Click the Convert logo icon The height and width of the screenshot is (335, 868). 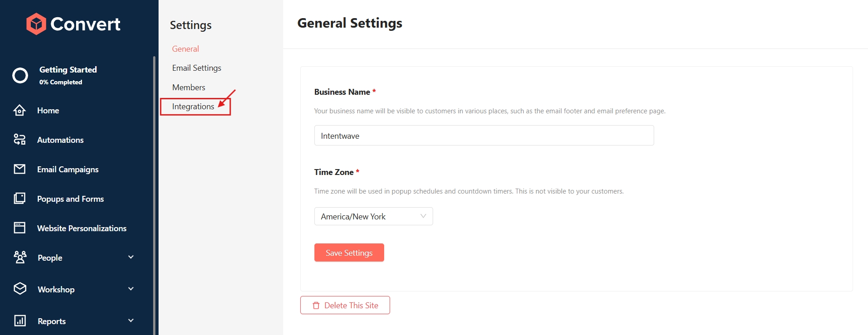point(36,24)
